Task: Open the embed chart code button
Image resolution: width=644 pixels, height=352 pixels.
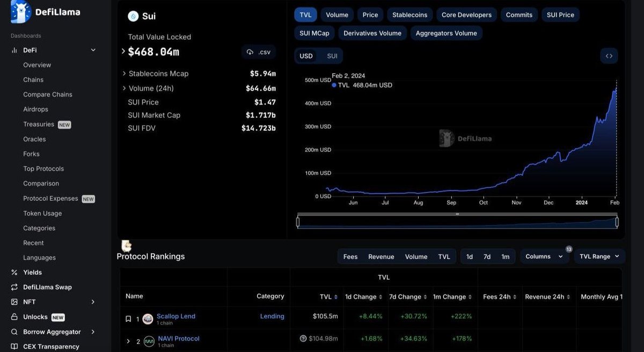Action: click(609, 56)
